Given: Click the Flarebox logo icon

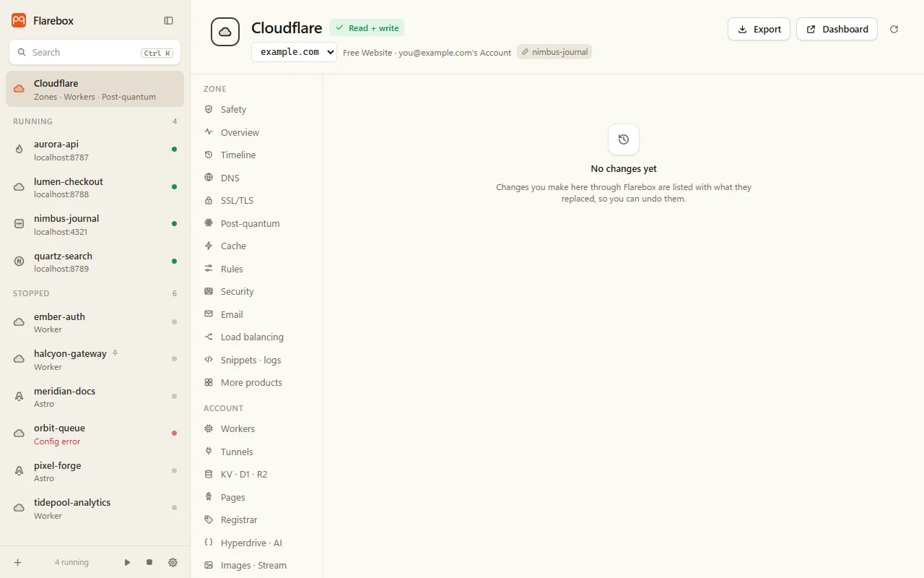Looking at the screenshot, I should tap(19, 20).
